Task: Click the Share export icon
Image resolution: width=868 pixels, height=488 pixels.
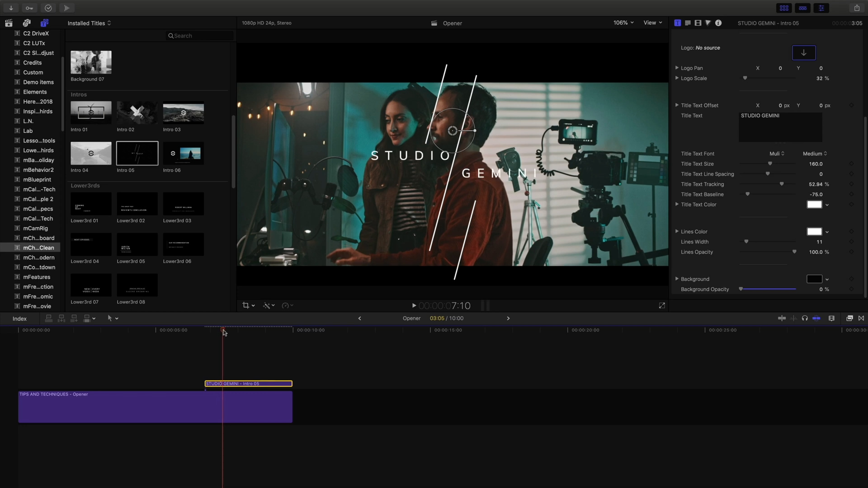Action: [857, 8]
